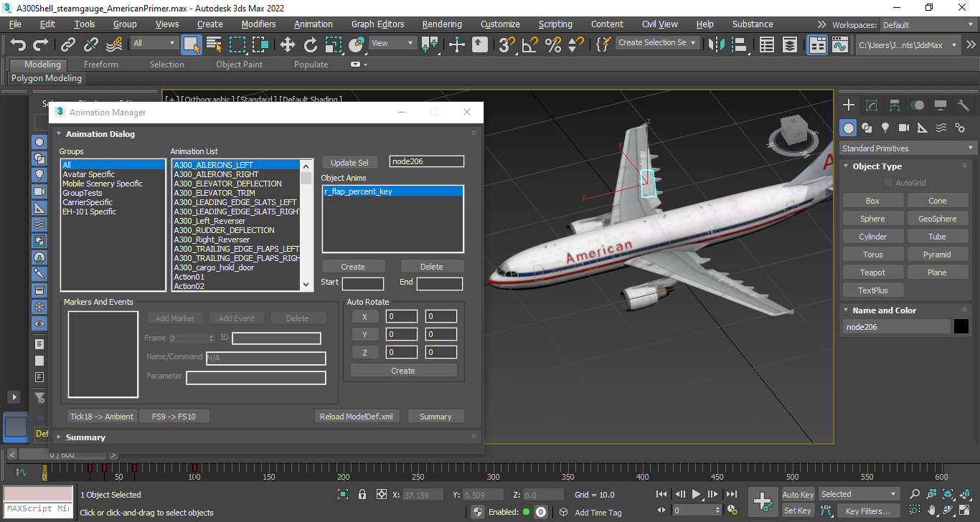Toggle the Selection Lock padlock

click(362, 495)
